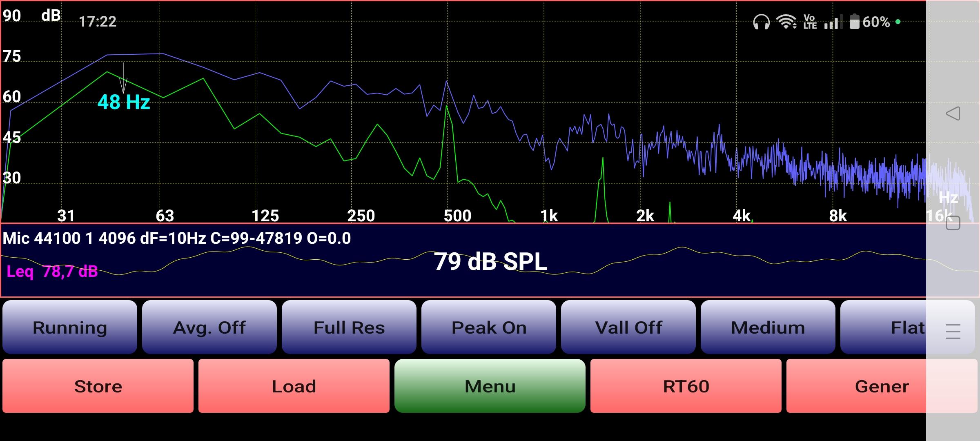This screenshot has height=441, width=980.
Task: Open the RT60 measurement mode
Action: pyautogui.click(x=686, y=386)
